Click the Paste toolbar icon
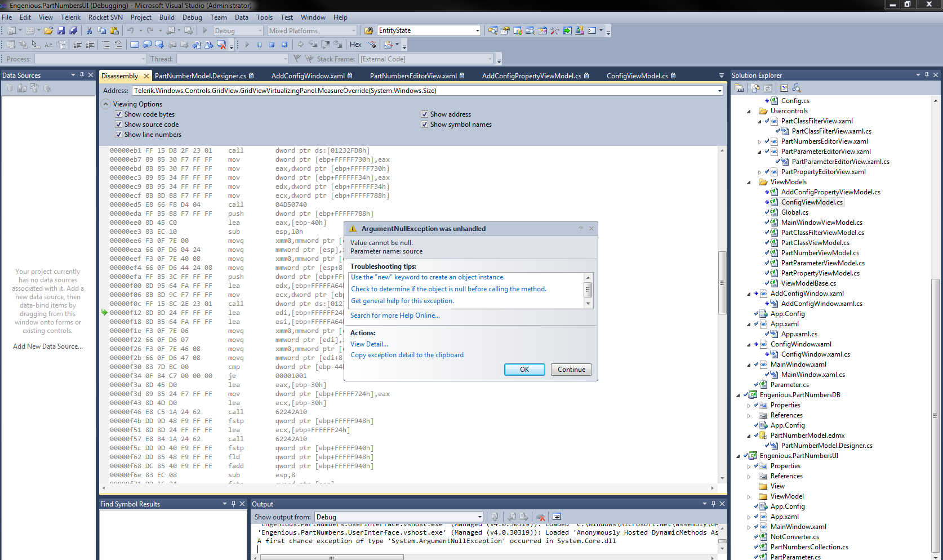 pos(114,30)
